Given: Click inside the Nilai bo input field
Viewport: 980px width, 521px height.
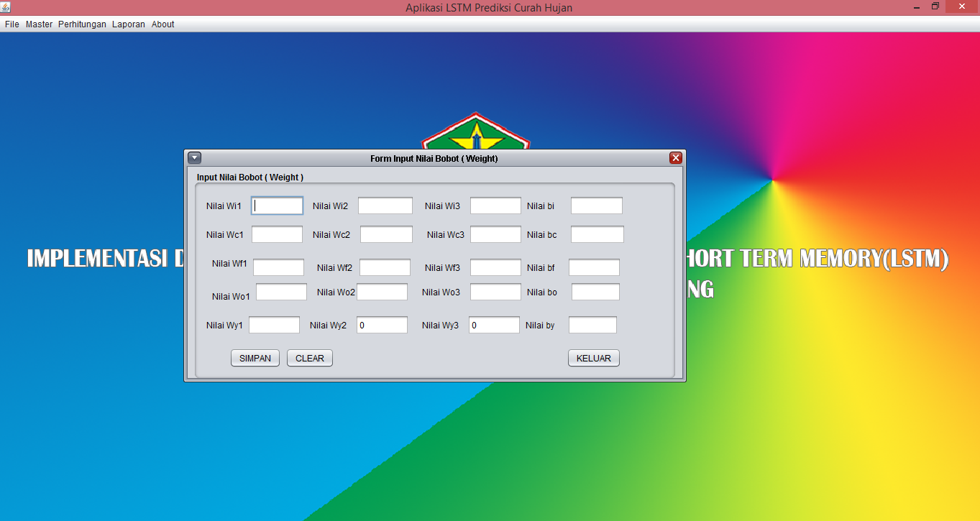Looking at the screenshot, I should 595,291.
